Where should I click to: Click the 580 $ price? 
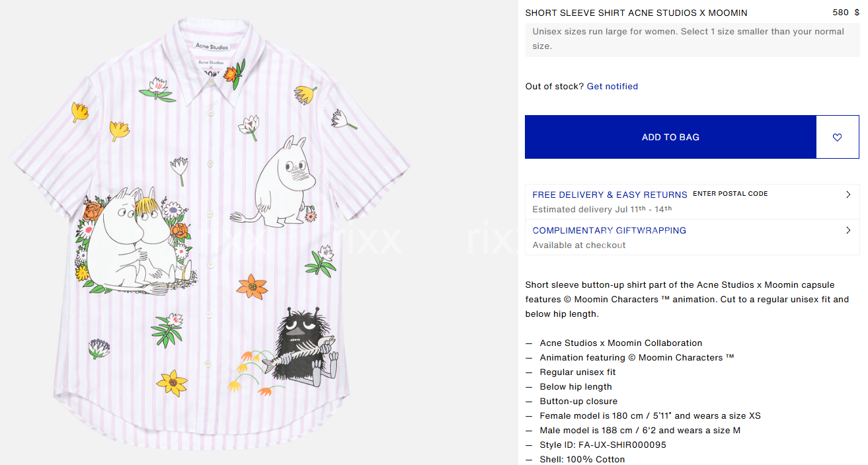click(846, 13)
